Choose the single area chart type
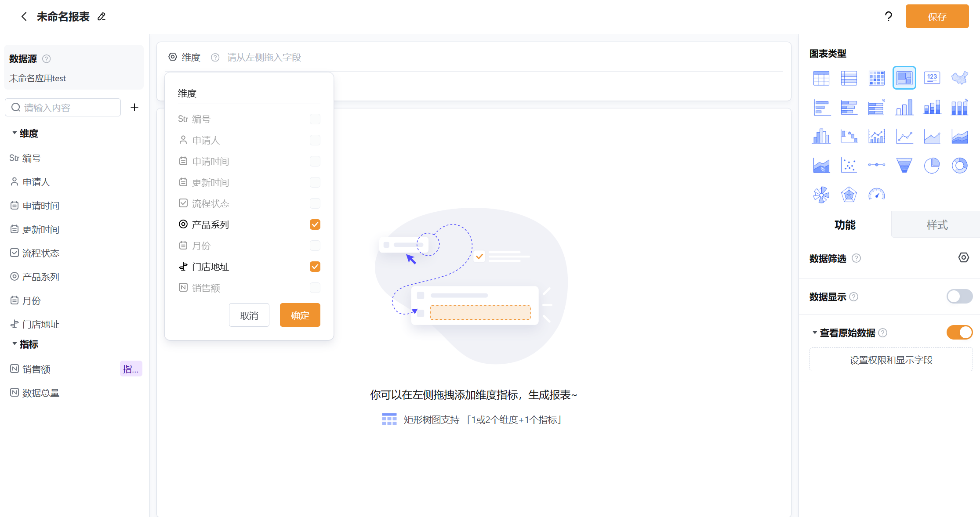The width and height of the screenshot is (980, 517). [932, 136]
